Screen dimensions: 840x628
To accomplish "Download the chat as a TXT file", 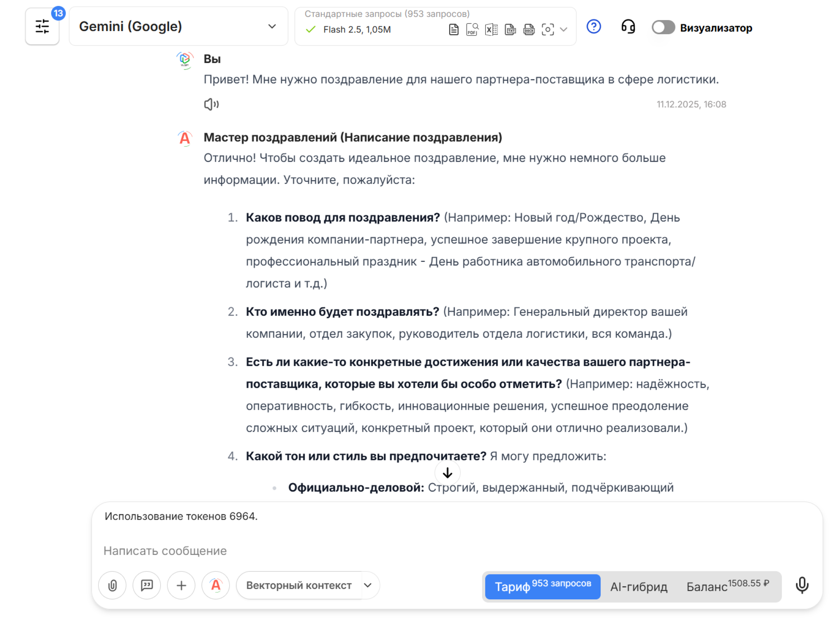I will pos(510,29).
